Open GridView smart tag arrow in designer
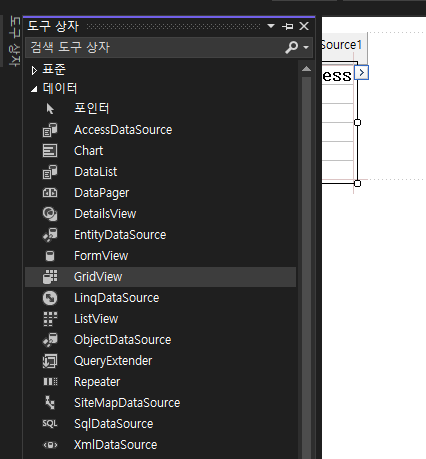 (361, 73)
